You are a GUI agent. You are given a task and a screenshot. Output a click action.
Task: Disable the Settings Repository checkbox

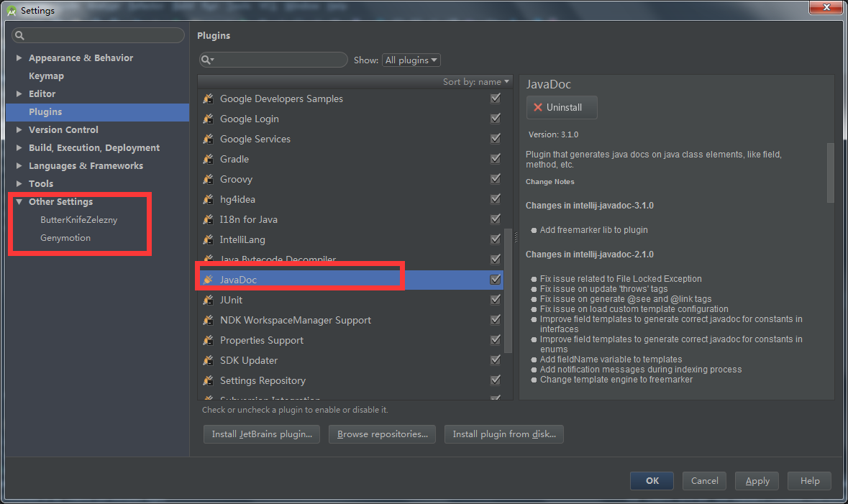point(496,381)
